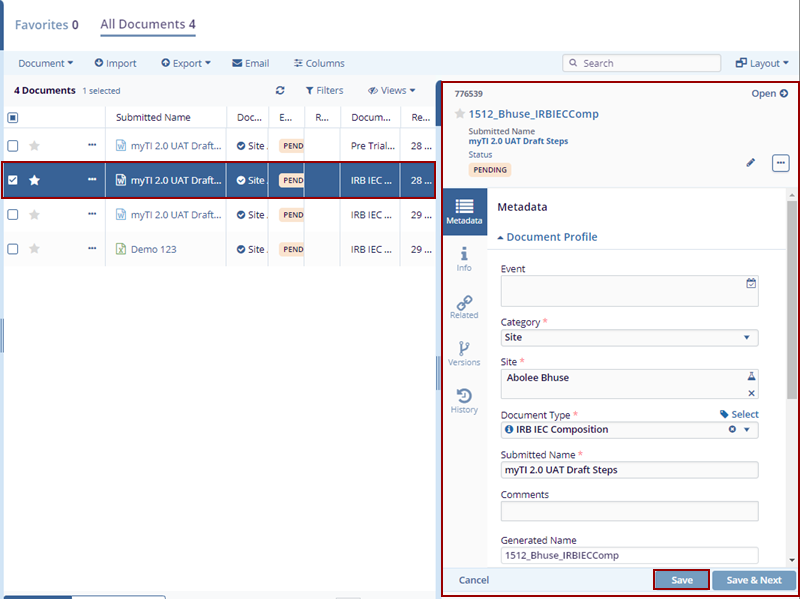Open the History sidebar panel

(464, 401)
